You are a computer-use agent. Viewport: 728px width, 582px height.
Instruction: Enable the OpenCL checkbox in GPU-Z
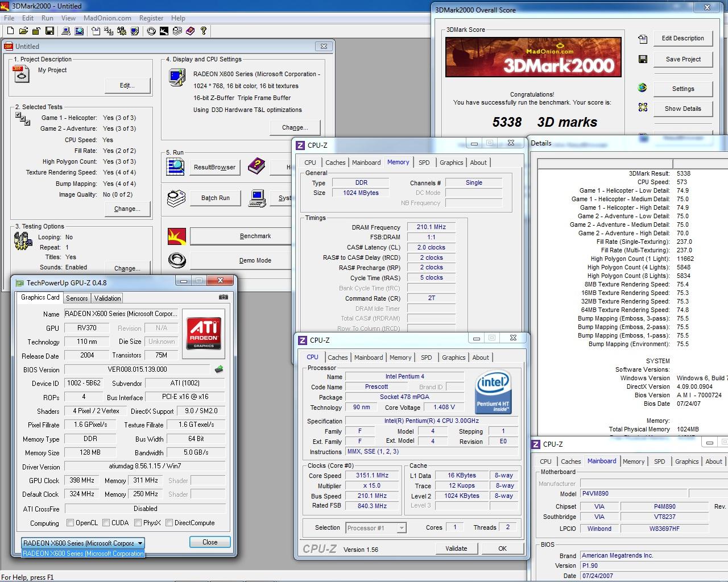click(70, 522)
